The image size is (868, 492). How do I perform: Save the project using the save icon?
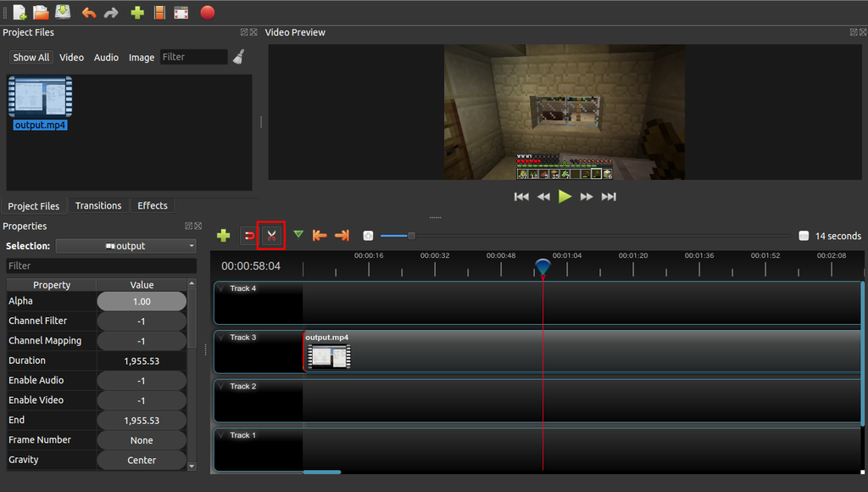point(63,12)
